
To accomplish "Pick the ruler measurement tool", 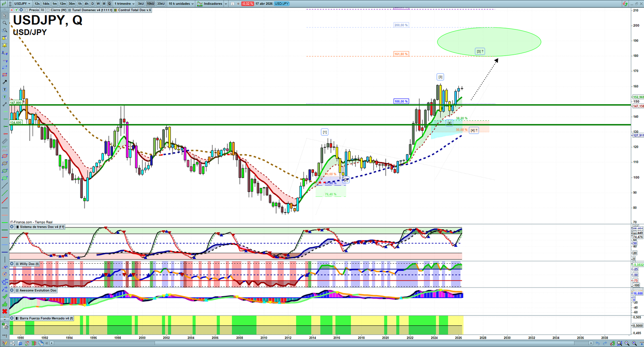I will coord(5,141).
